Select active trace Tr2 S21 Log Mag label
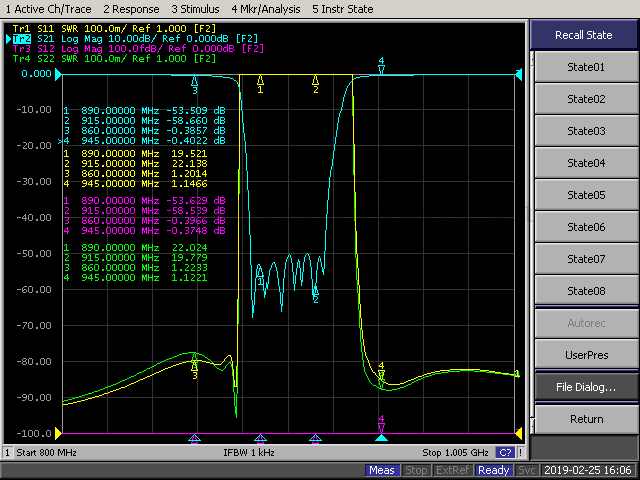This screenshot has width=640, height=480. [x=136, y=39]
